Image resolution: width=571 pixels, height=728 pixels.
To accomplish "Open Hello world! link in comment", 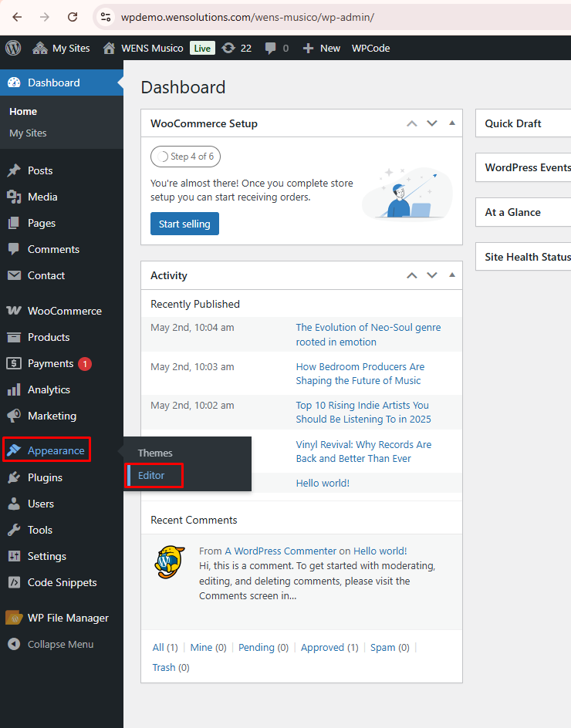I will [x=380, y=551].
